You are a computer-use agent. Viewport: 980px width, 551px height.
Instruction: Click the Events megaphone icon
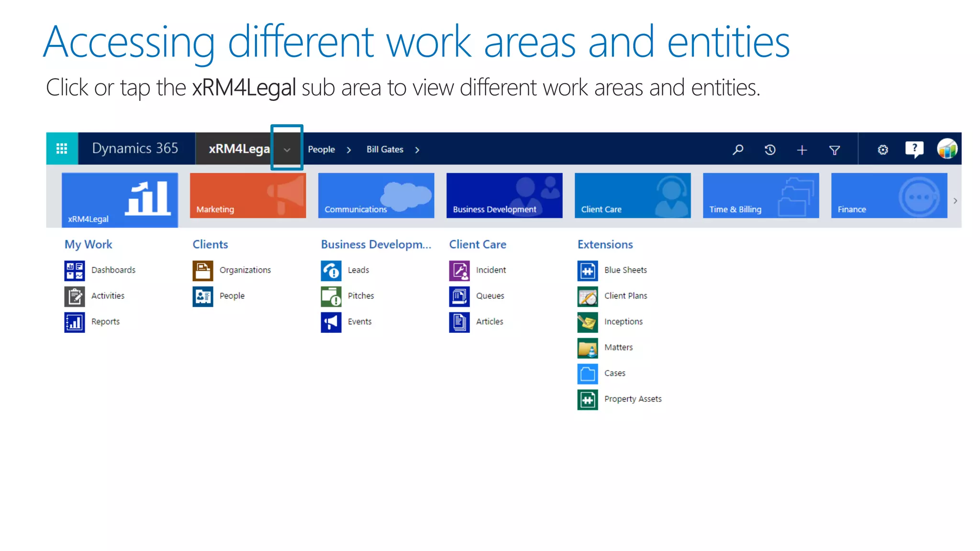pos(331,322)
